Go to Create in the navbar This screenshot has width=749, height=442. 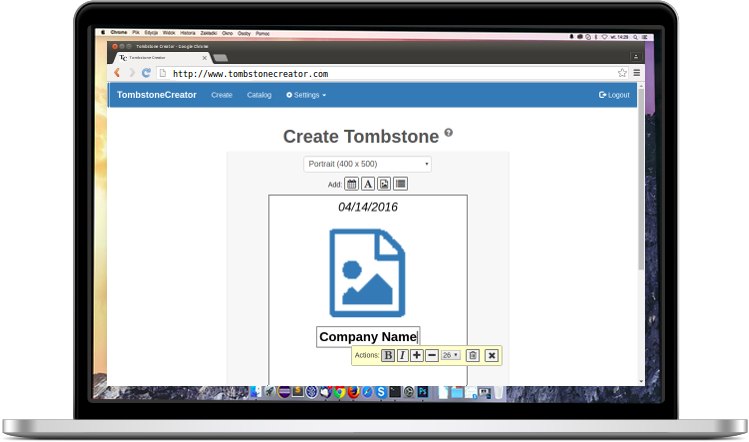point(222,95)
